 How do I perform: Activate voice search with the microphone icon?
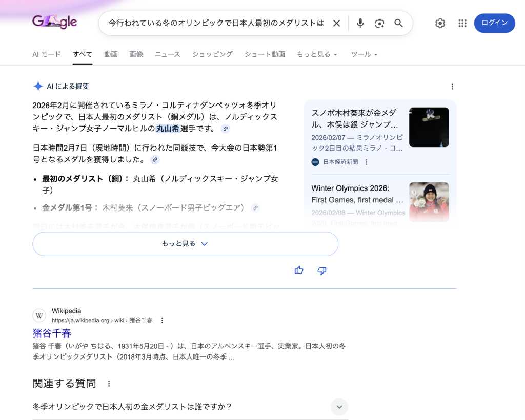(x=360, y=23)
